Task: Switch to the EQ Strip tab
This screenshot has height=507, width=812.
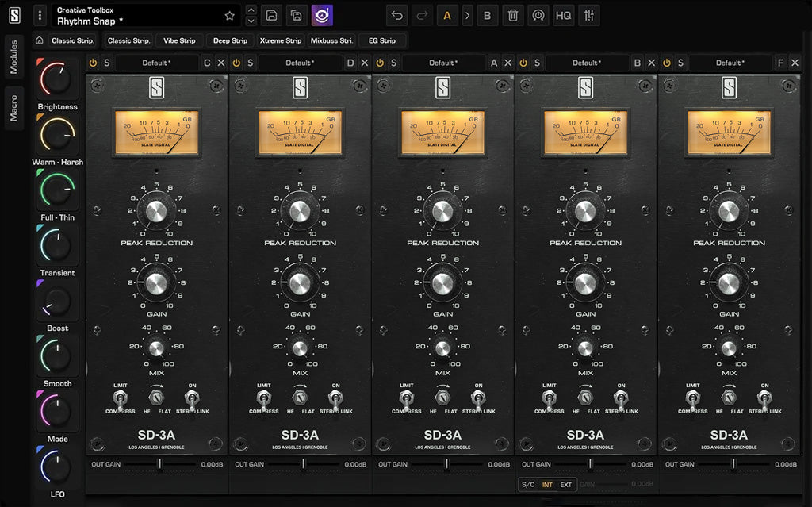Action: (x=381, y=40)
